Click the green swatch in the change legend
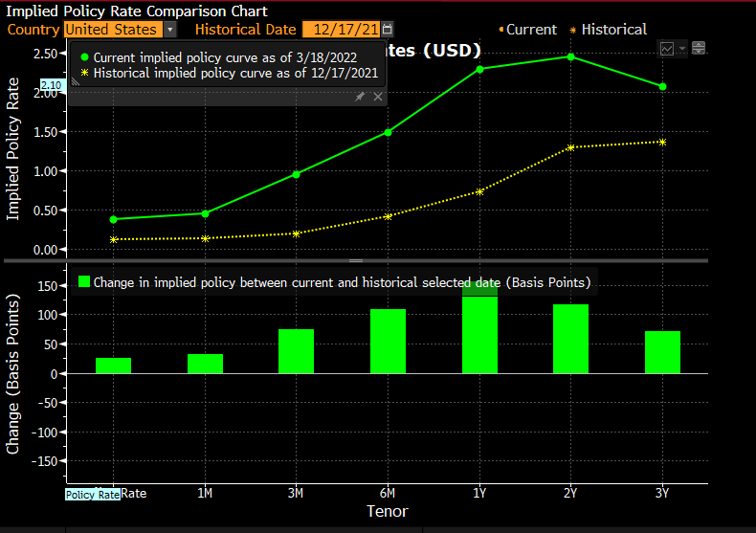This screenshot has width=756, height=533. point(84,282)
